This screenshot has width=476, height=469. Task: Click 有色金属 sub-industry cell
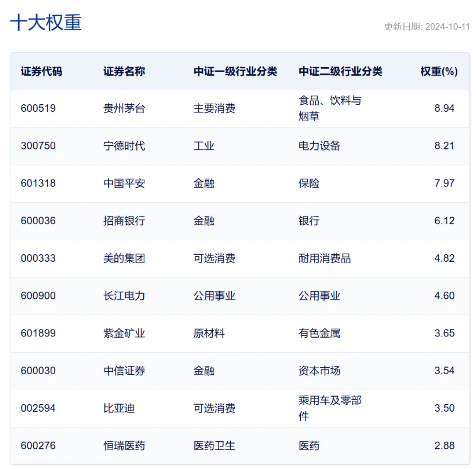(319, 333)
